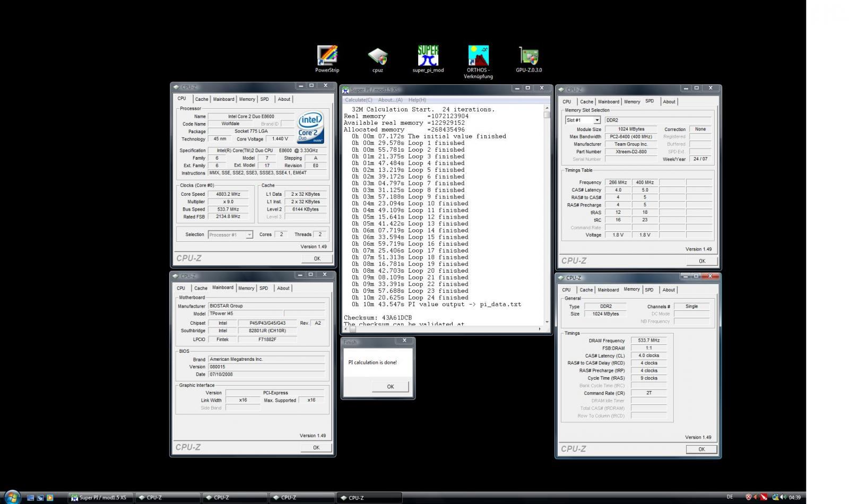Launch super_pi_mod from the desktop
The image size is (849, 504).
tap(428, 56)
